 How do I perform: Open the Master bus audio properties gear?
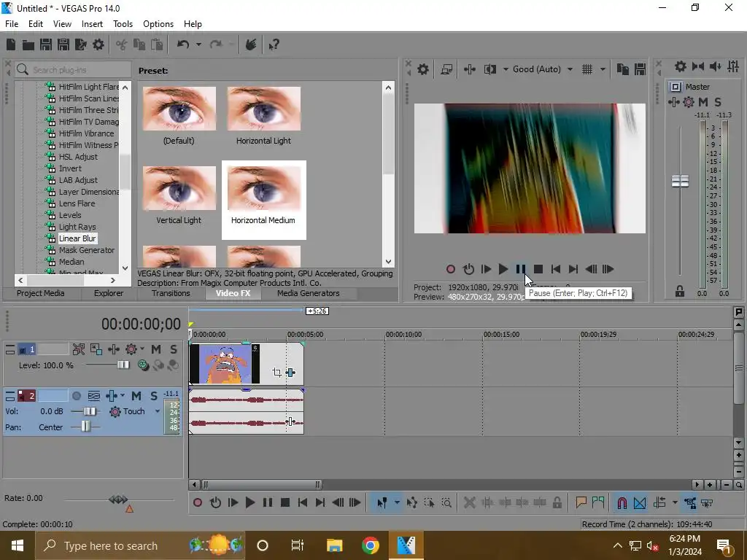pyautogui.click(x=681, y=66)
